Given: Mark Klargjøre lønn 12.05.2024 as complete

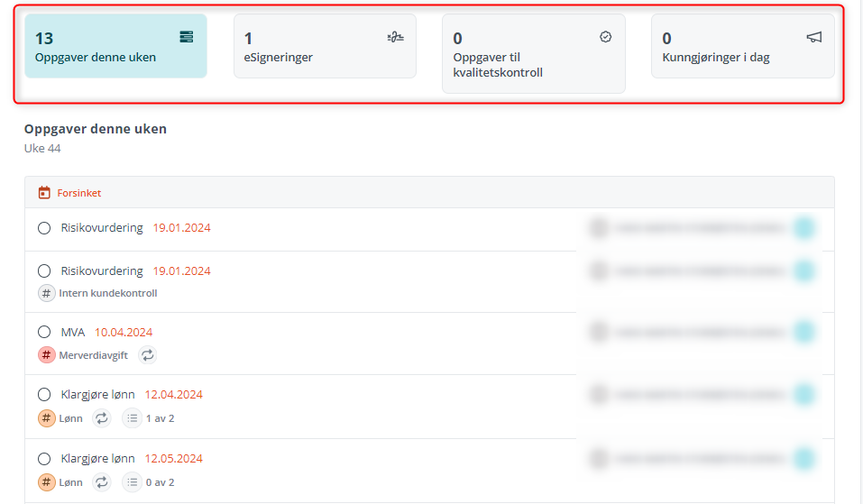Looking at the screenshot, I should pyautogui.click(x=44, y=458).
